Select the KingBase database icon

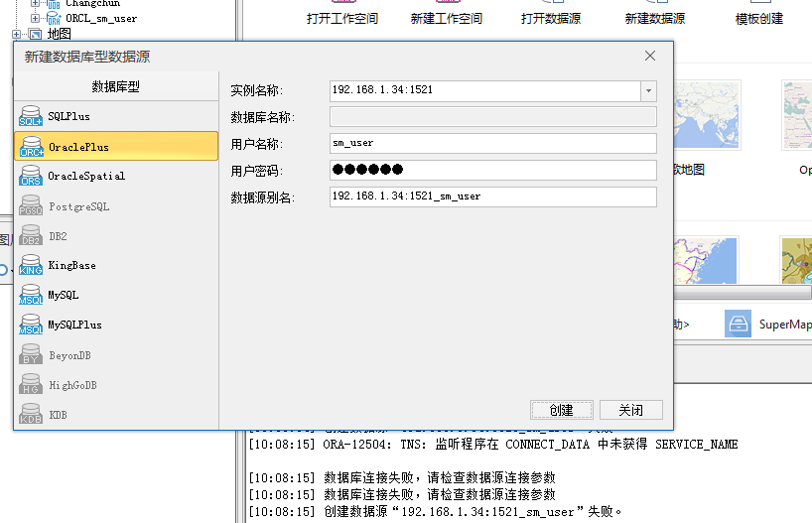tap(31, 265)
